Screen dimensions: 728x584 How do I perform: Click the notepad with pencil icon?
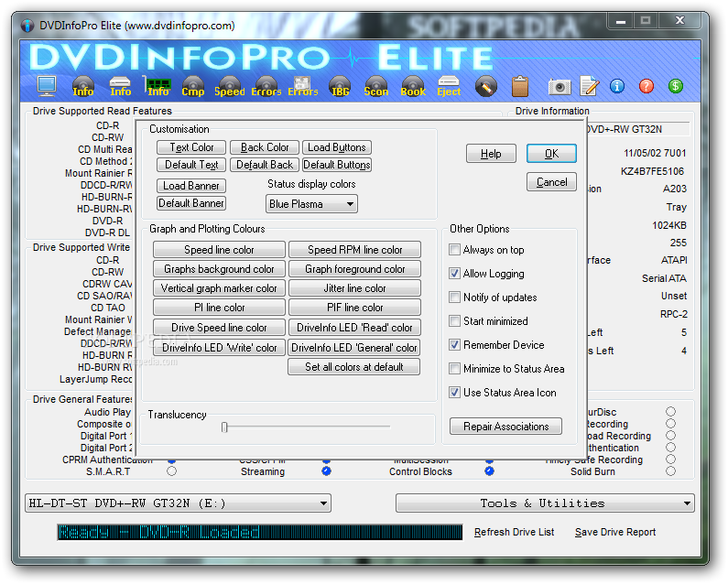[x=589, y=86]
